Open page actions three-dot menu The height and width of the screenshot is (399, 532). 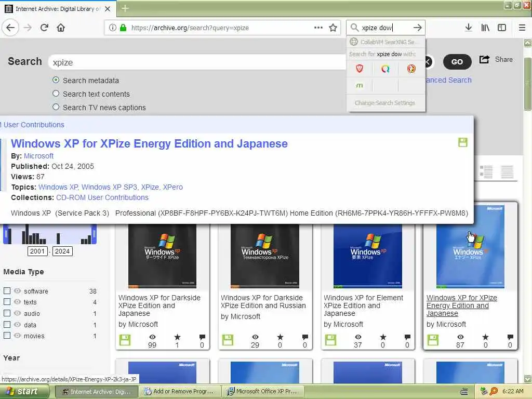click(318, 28)
